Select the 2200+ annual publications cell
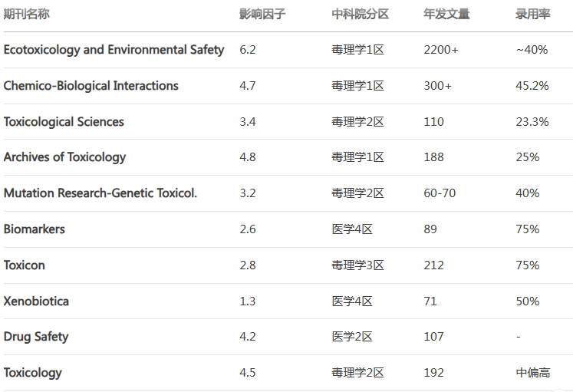Screen dimensions: 573x392 (x=441, y=50)
